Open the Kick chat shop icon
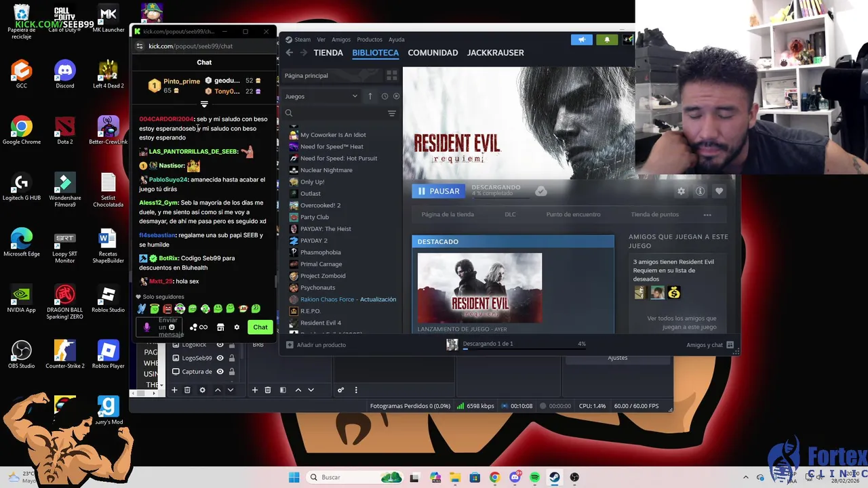Screen dimensions: 868x488 (220, 327)
